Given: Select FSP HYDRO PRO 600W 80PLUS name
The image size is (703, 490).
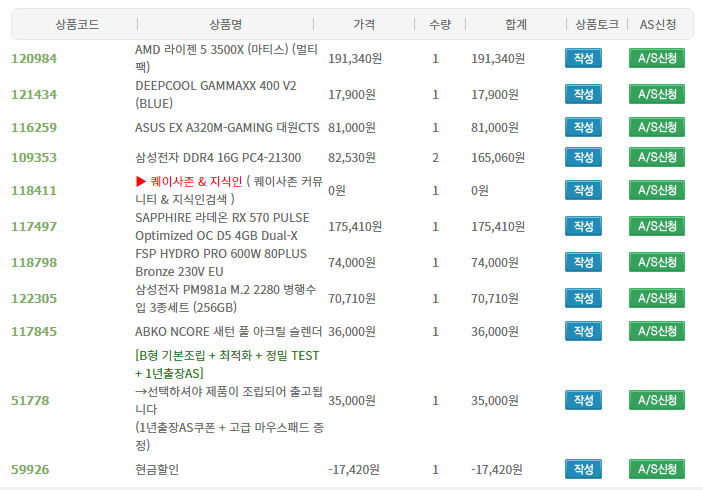Looking at the screenshot, I should (x=221, y=262).
